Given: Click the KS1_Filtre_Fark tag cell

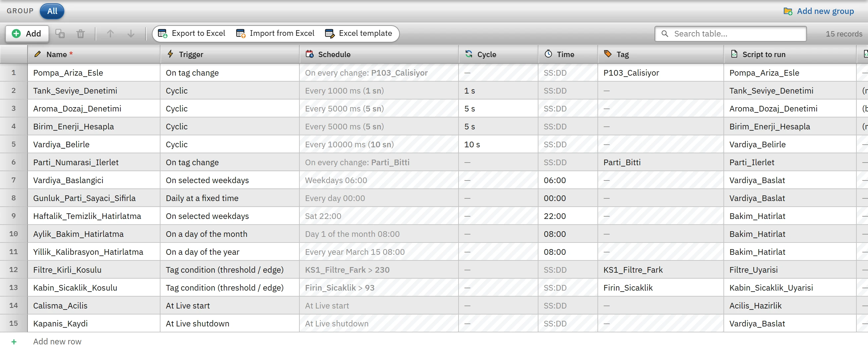Looking at the screenshot, I should coord(660,269).
